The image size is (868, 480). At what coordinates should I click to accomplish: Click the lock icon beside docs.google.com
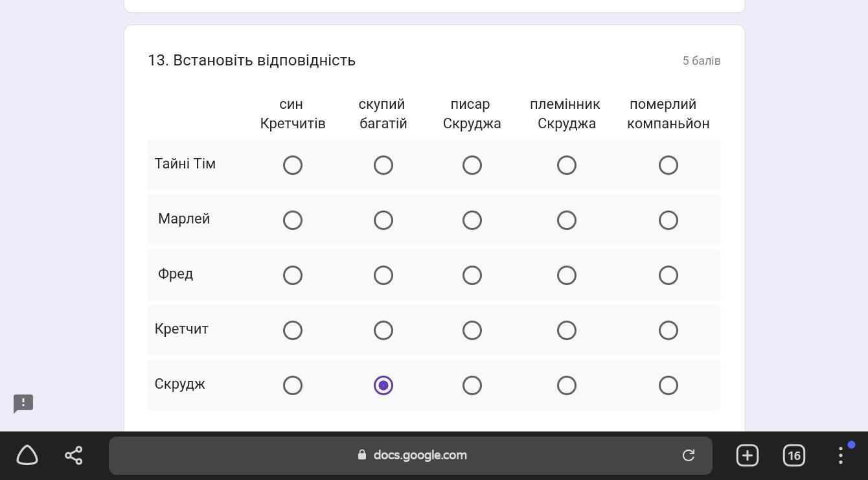pyautogui.click(x=362, y=455)
